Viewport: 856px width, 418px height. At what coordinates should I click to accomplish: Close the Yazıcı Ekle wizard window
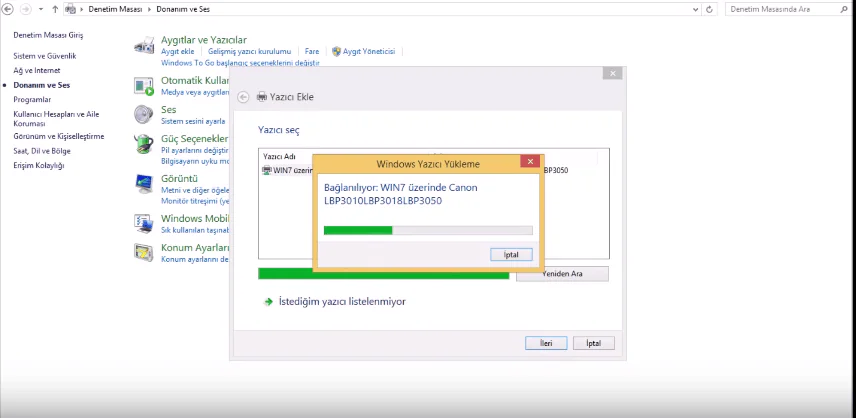[613, 73]
